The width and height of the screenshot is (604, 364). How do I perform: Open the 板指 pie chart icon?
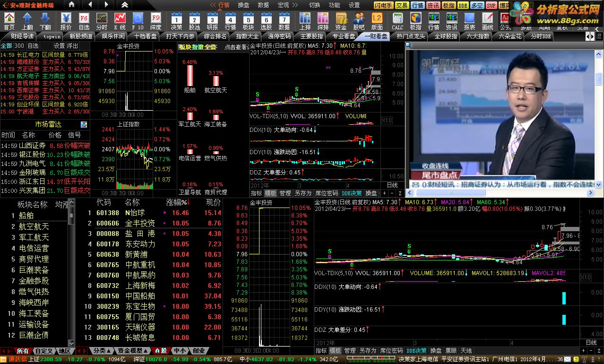tap(415, 21)
